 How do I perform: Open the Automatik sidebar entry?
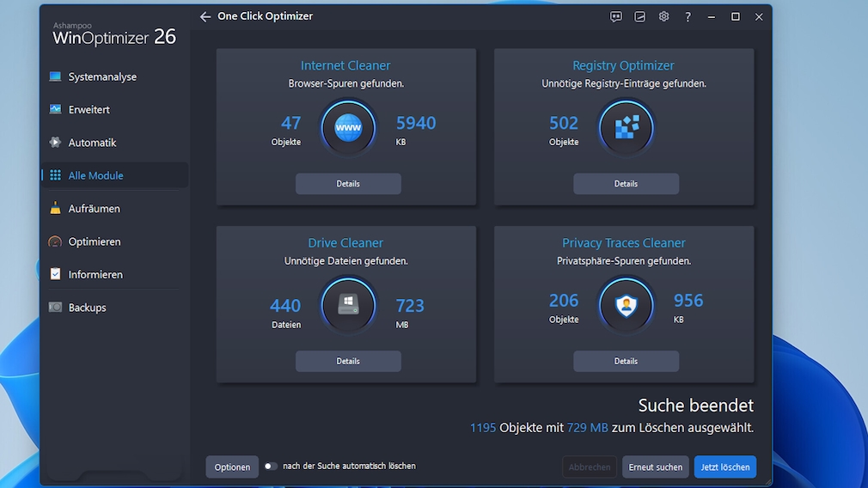point(92,143)
